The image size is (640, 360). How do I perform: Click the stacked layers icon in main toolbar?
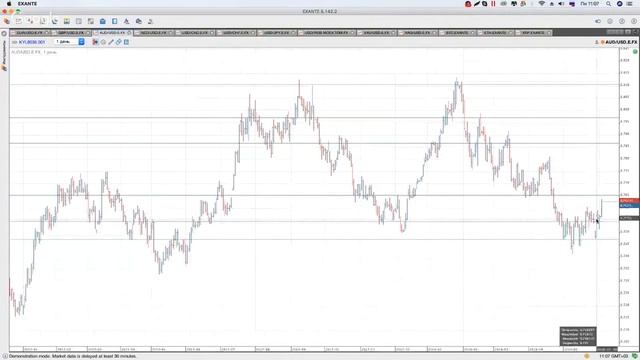139,21
